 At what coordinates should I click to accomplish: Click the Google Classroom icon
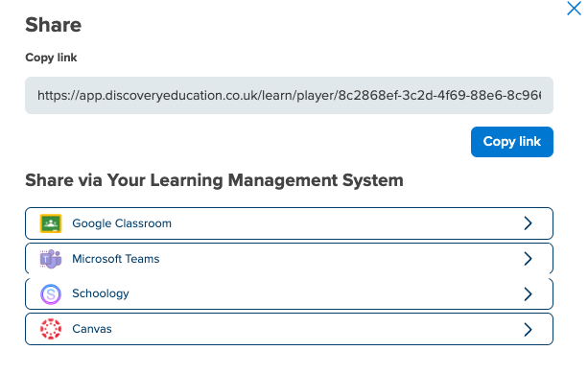pyautogui.click(x=51, y=223)
